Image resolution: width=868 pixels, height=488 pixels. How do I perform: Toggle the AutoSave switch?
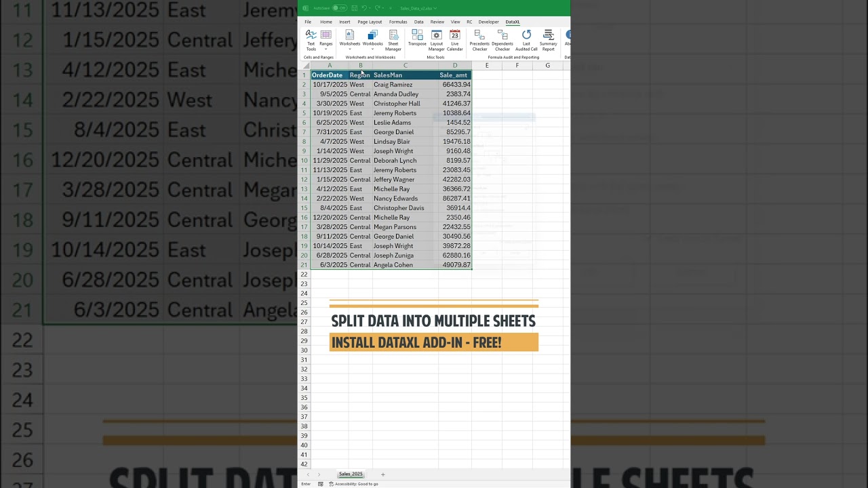tap(339, 8)
